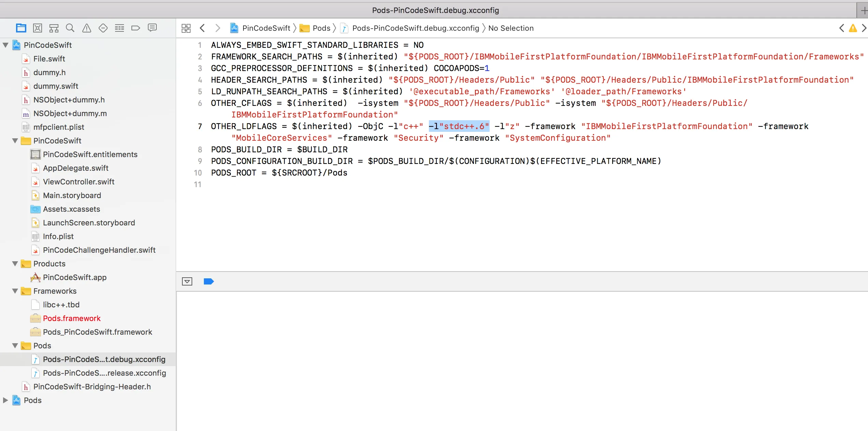
Task: Collapse the PinCodeSwift project root
Action: tap(5, 45)
